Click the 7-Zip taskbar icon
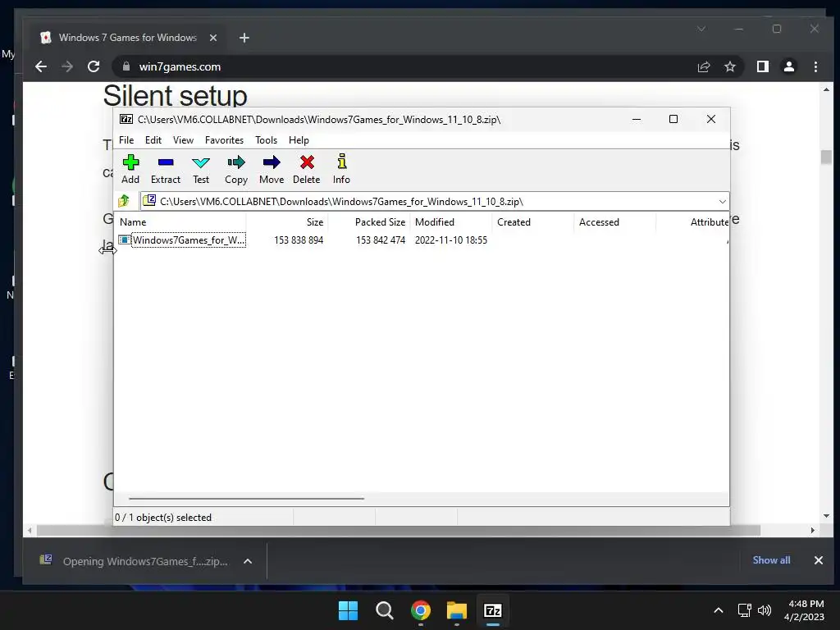Screen dimensions: 840x630 point(493,610)
